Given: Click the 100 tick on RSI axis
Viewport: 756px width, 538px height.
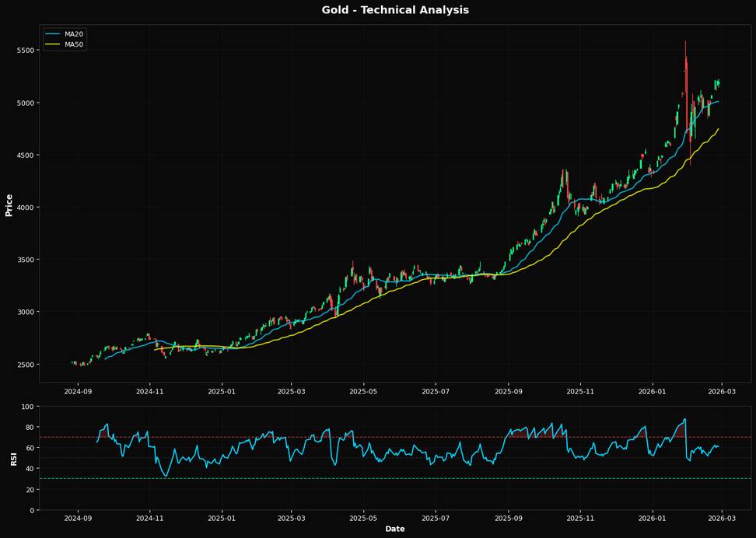Looking at the screenshot, I should pos(28,407).
